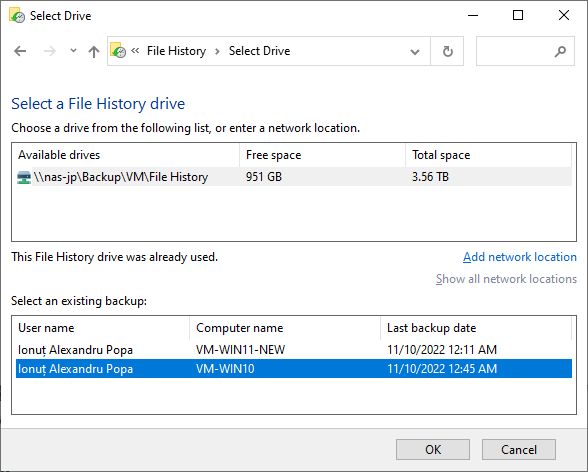Confirm the selection with OK

(x=433, y=450)
